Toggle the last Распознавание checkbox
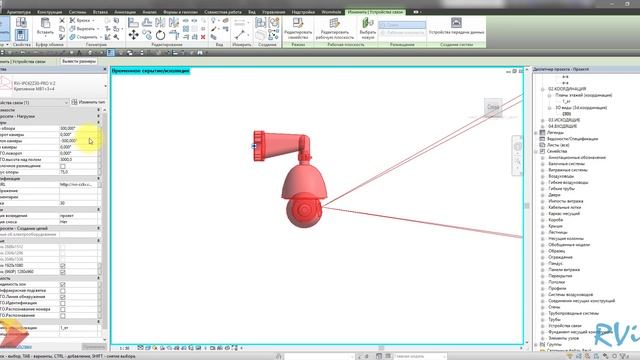The height and width of the screenshot is (360, 640). click(62, 316)
